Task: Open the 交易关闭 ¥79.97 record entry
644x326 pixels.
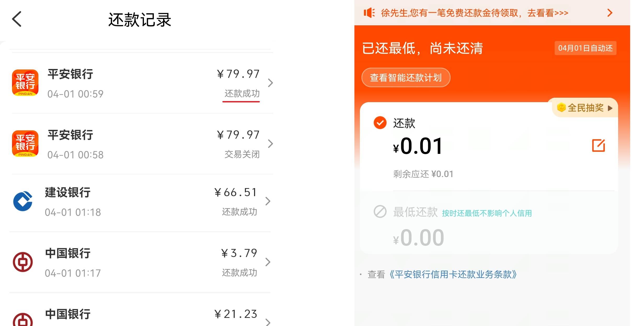Action: (142, 144)
